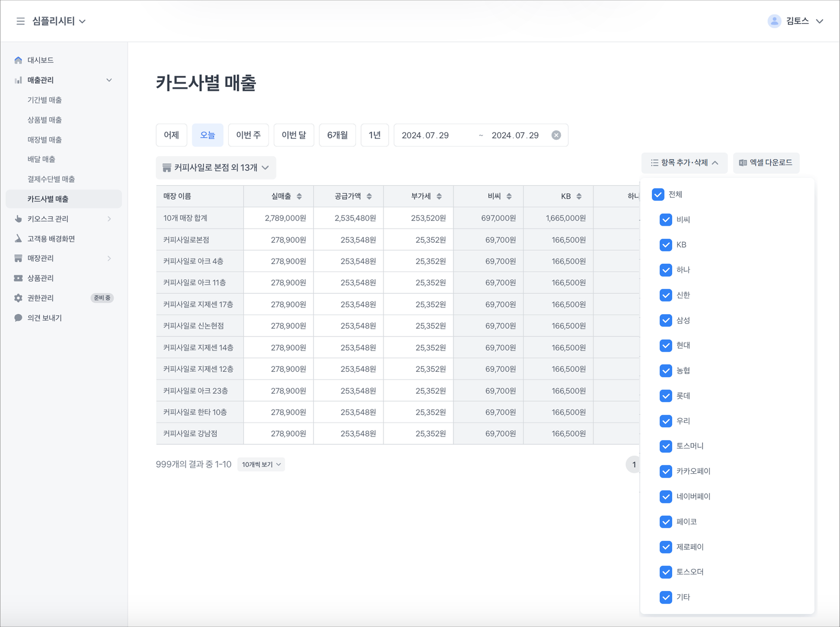Click the end date 2024.07.29 field

click(x=515, y=135)
